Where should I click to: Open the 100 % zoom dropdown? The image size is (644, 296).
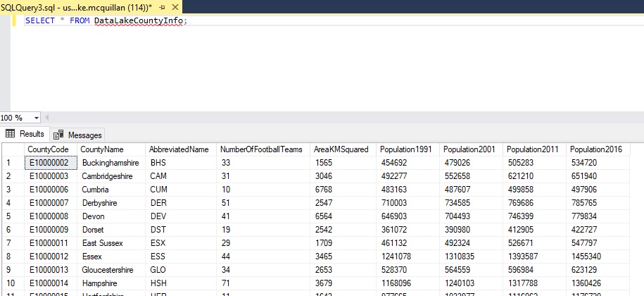36,118
